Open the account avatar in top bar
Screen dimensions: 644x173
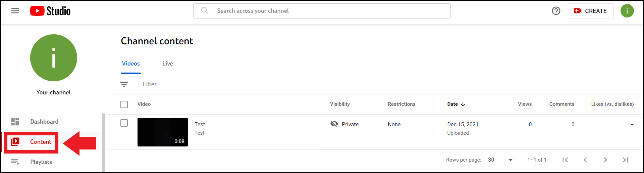click(x=627, y=11)
